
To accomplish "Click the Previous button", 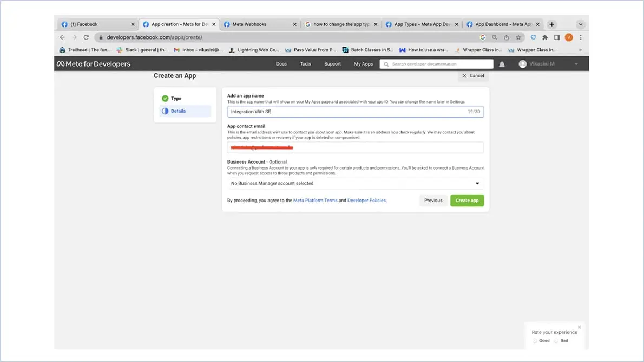I will point(433,201).
